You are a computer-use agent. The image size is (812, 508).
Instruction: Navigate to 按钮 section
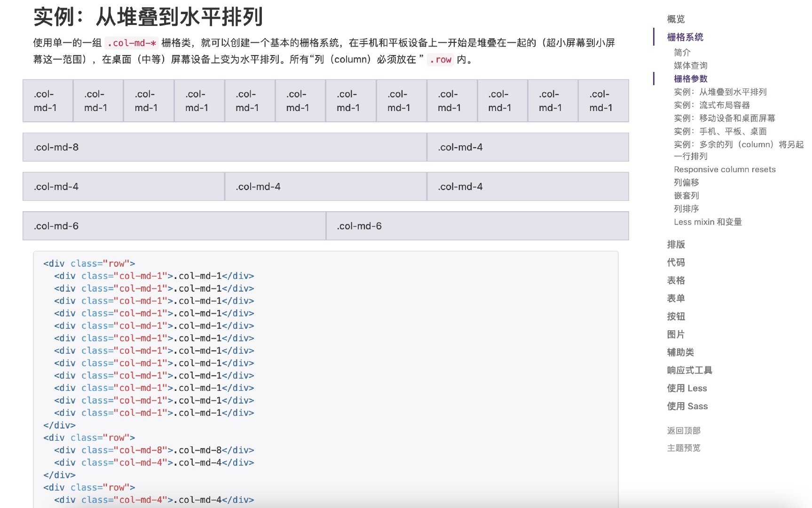[676, 316]
